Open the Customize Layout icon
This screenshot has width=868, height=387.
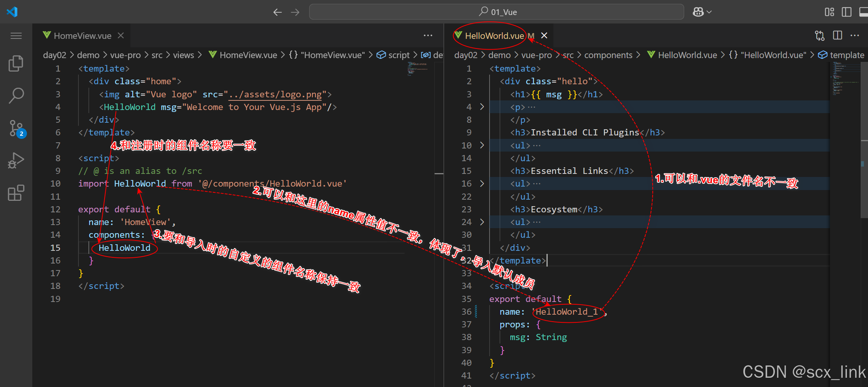(x=829, y=12)
